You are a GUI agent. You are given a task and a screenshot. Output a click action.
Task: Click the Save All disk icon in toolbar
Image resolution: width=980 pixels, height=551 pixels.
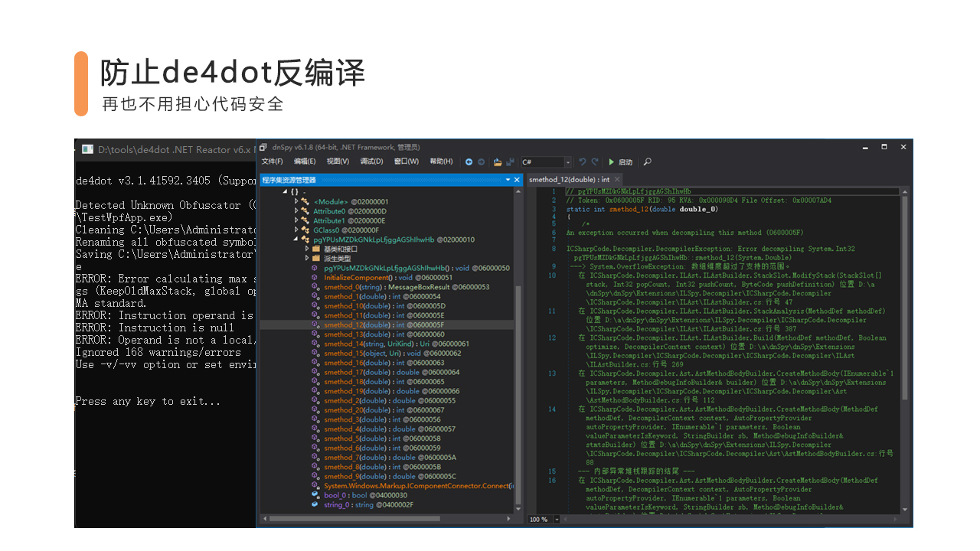(x=509, y=162)
